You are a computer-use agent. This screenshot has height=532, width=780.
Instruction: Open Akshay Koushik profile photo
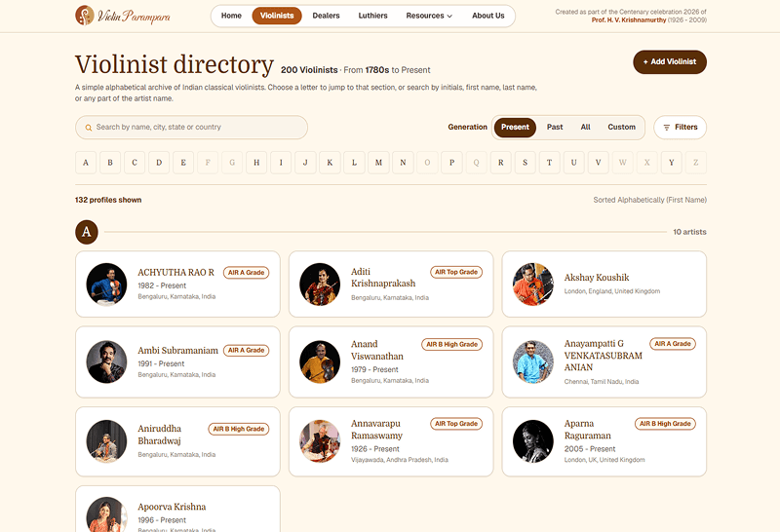click(x=533, y=284)
